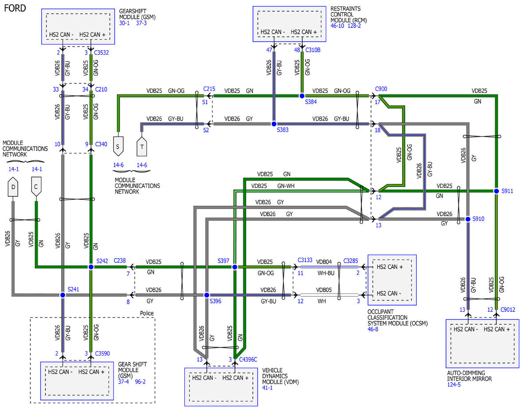This screenshot has height=411, width=532.
Task: Select the Occupant Classification System Module box
Action: (x=392, y=280)
